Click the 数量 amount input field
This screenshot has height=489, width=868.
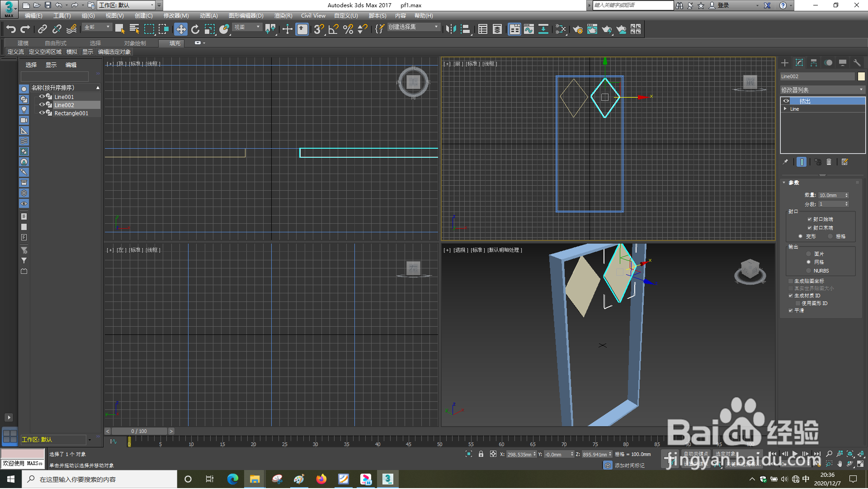pyautogui.click(x=830, y=196)
